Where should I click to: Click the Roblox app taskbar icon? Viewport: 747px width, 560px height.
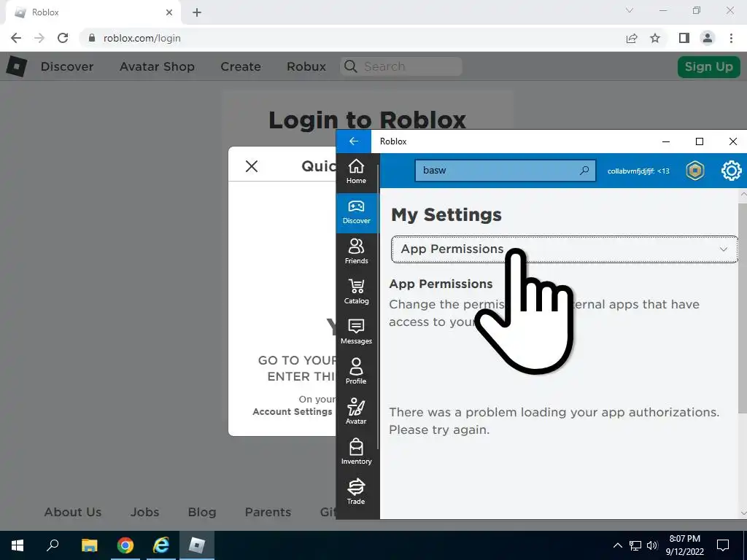(197, 545)
